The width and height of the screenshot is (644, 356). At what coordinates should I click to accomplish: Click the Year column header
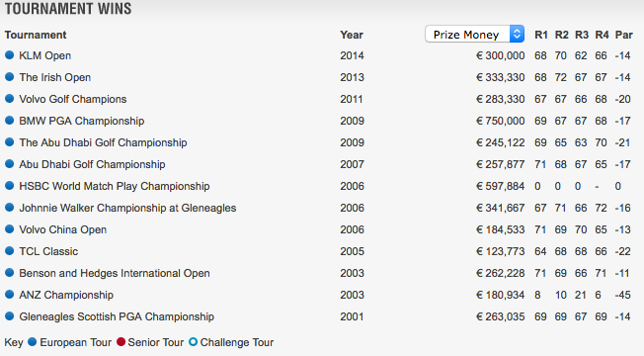[x=352, y=35]
